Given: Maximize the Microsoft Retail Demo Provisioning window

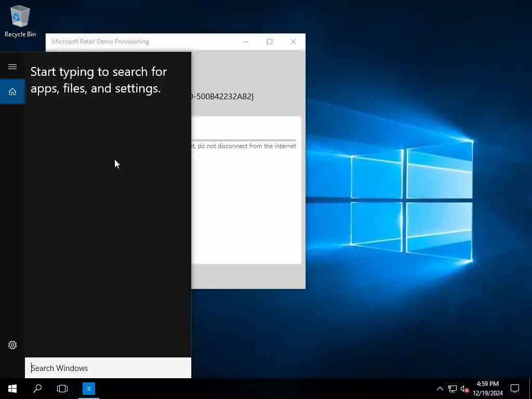Looking at the screenshot, I should (x=270, y=42).
